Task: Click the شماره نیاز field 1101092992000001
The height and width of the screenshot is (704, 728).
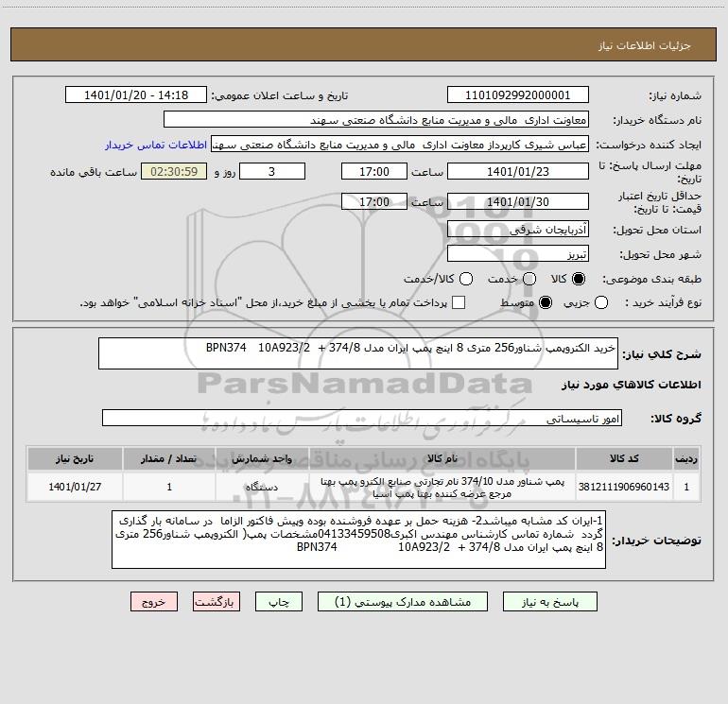Action: tap(518, 95)
